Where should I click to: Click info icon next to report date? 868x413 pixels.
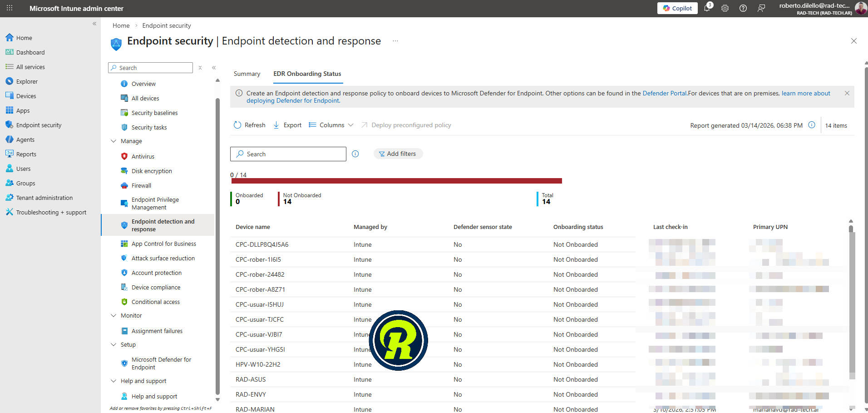[812, 125]
